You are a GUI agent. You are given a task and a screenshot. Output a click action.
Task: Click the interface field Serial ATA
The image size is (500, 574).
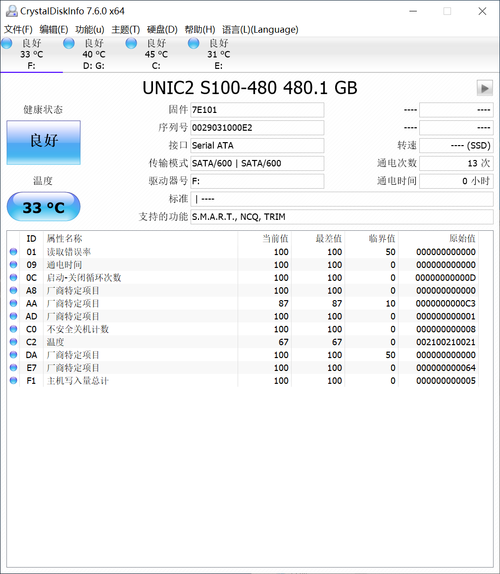click(x=257, y=145)
